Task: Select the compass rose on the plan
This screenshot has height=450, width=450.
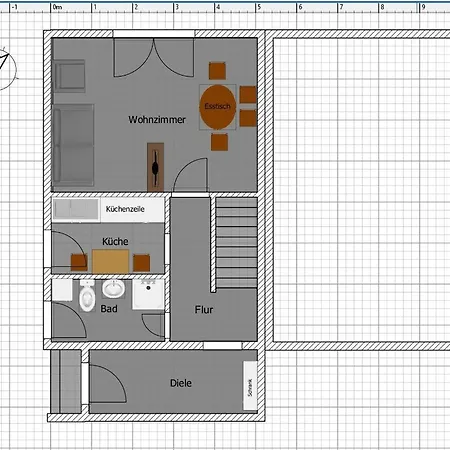Action: (5, 68)
